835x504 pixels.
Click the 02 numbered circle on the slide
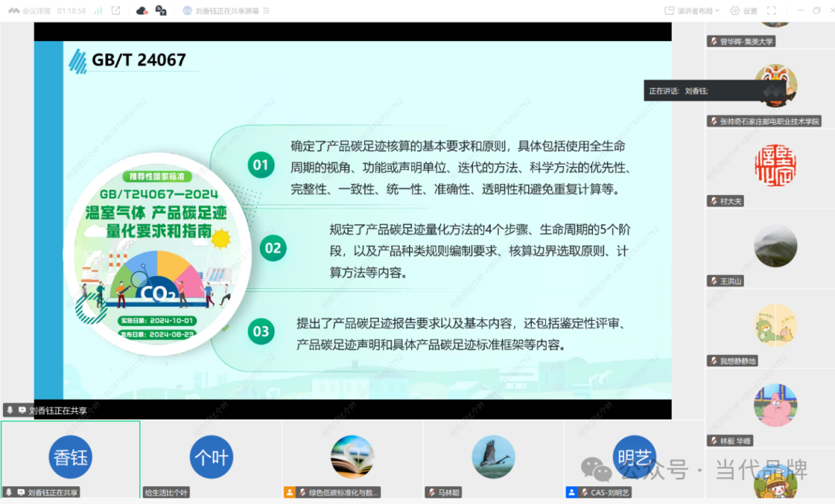[273, 248]
